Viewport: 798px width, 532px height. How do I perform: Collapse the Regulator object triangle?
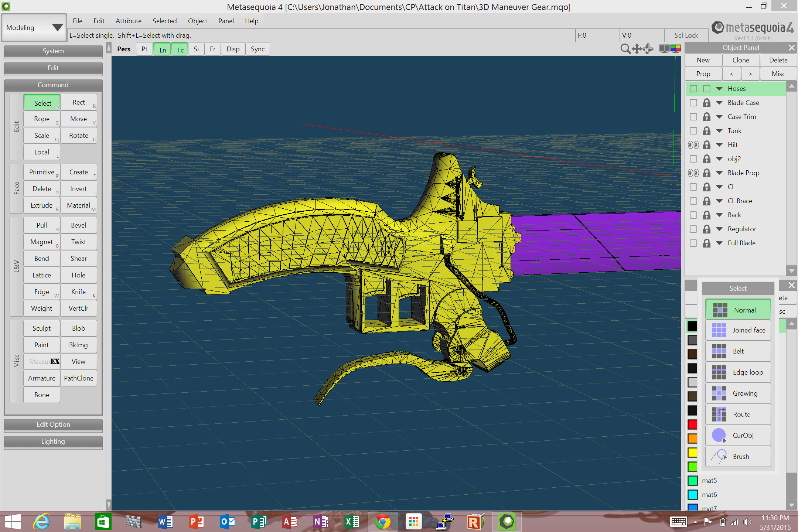pyautogui.click(x=719, y=229)
